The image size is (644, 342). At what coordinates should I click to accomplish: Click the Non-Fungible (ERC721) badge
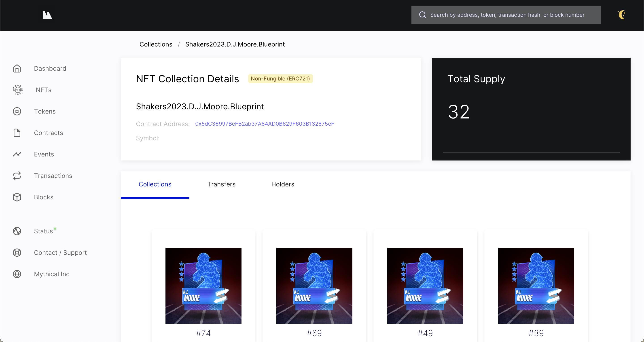280,78
